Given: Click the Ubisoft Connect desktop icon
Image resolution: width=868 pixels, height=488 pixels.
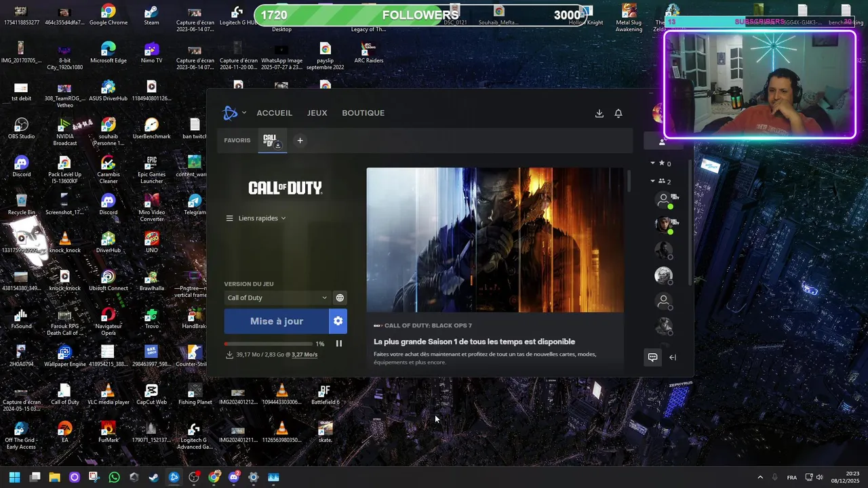Looking at the screenshot, I should 108,281.
